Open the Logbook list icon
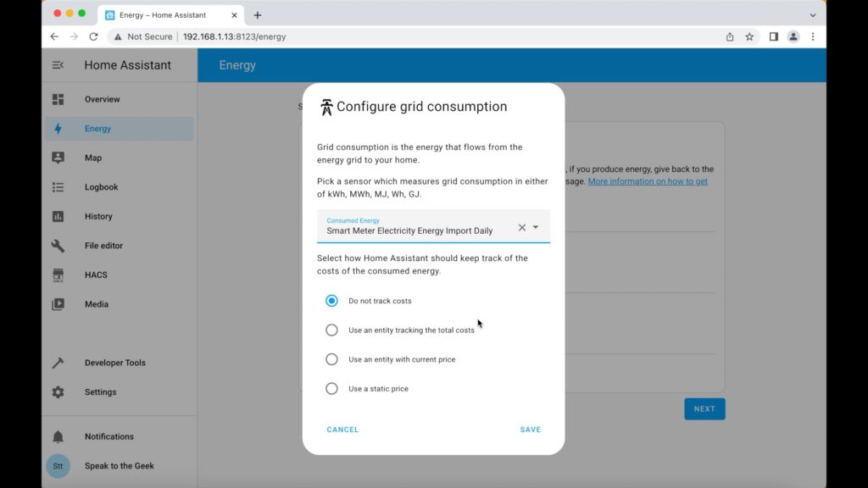 tap(58, 187)
